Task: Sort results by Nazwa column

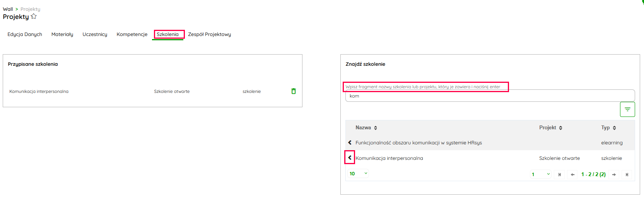Action: pos(366,128)
